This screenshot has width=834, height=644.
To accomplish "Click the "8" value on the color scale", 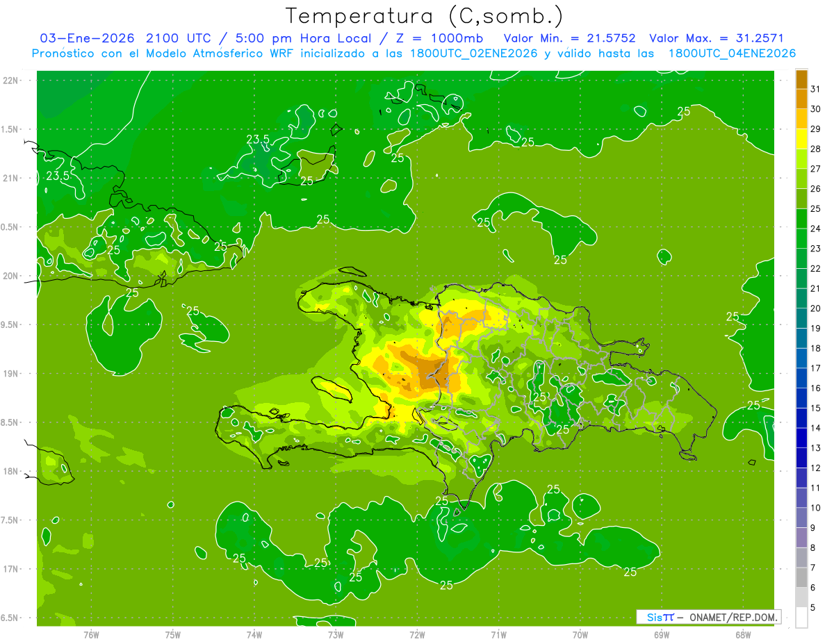I will pos(813,547).
